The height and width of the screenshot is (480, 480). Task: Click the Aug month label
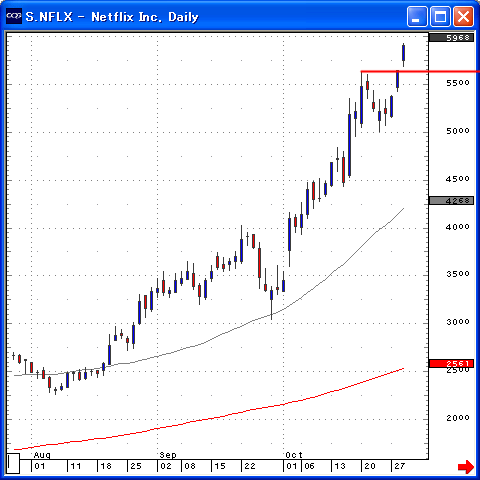click(x=42, y=455)
